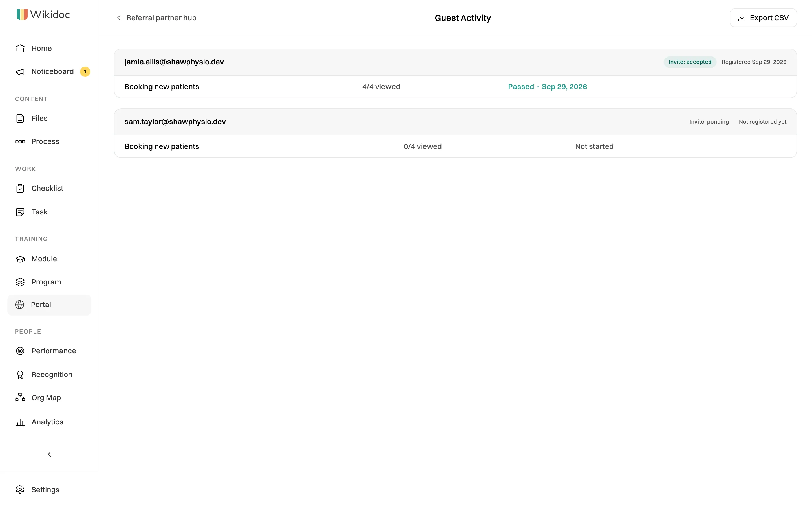The width and height of the screenshot is (812, 508).
Task: Click Booking new patients in Sam's row
Action: coord(162,146)
